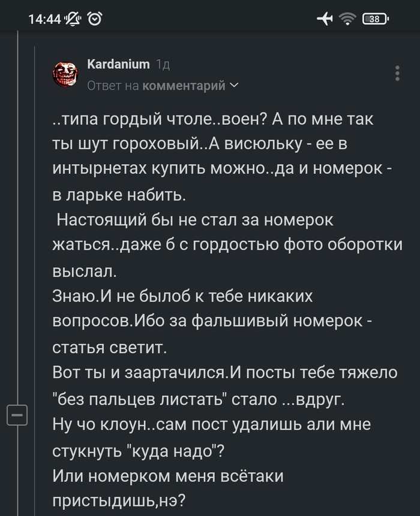Tap the 14:44 clock in status bar
Screen dimensions: 420x516
44,19
